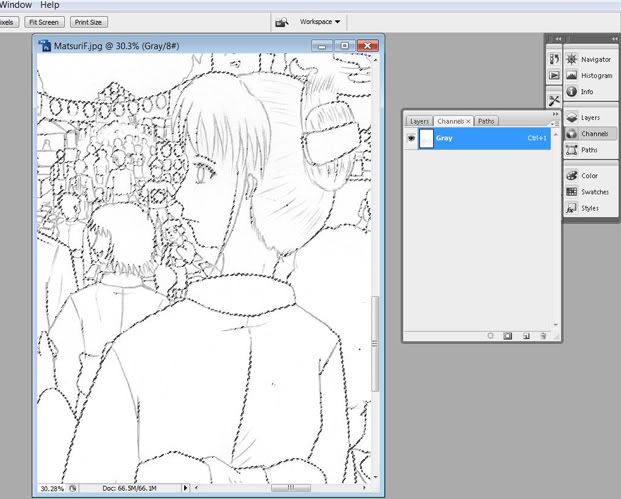Image resolution: width=621 pixels, height=499 pixels.
Task: Expand the narrow icon dock column
Action: pos(558,39)
